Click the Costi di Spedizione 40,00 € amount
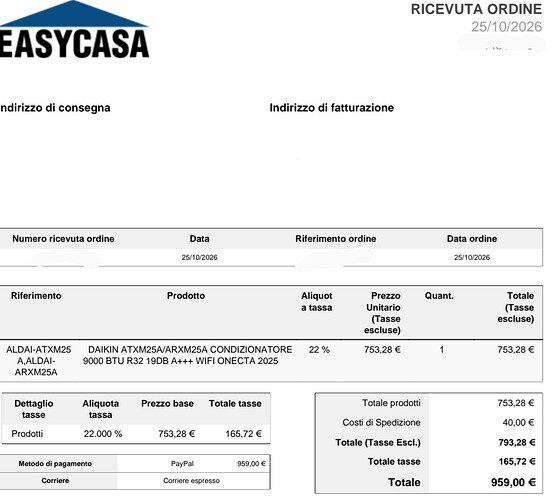 pos(518,422)
